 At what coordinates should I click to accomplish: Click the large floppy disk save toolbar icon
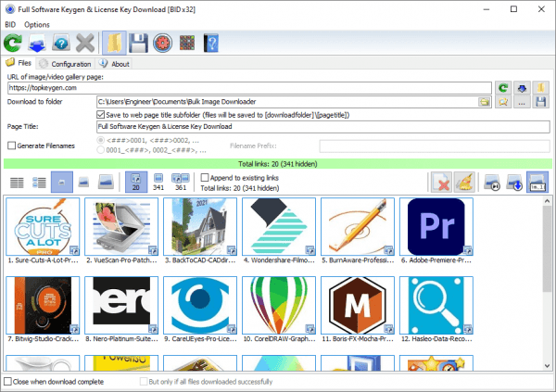point(138,43)
